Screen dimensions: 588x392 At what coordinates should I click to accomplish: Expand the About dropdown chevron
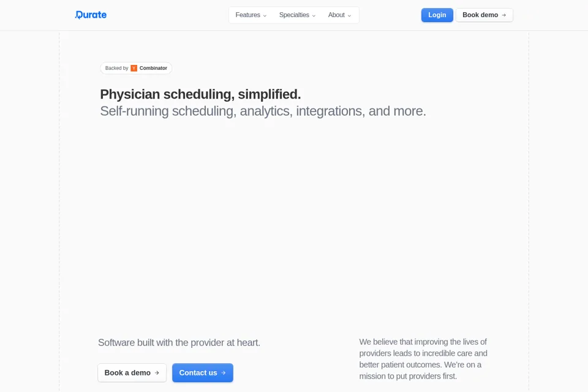pos(349,16)
